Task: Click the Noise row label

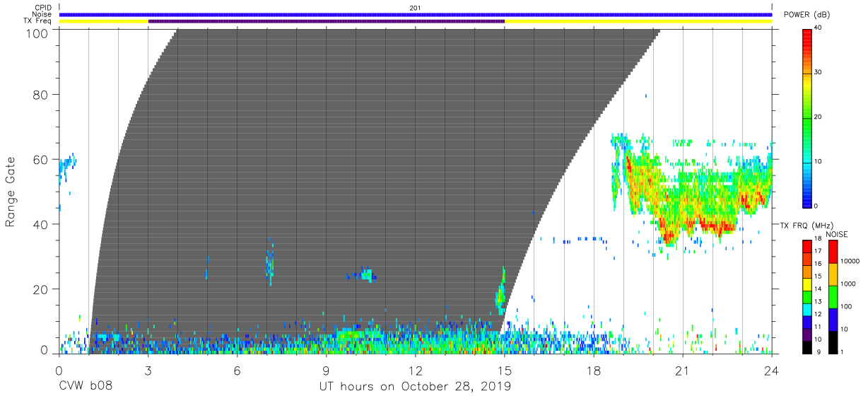Action: click(x=43, y=14)
